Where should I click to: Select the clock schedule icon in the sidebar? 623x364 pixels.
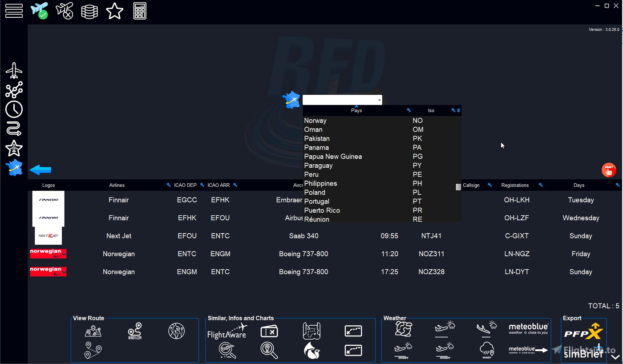(14, 109)
